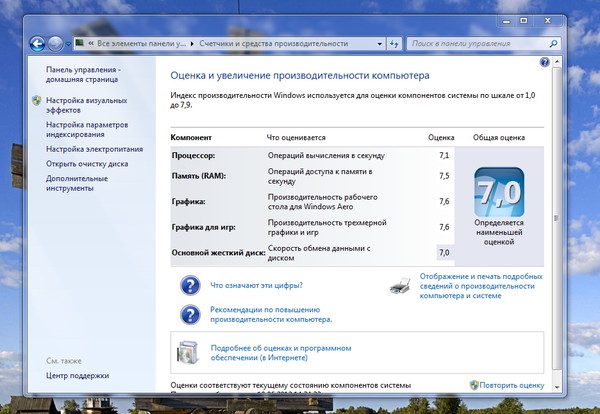Image resolution: width=600 pixels, height=414 pixels.
Task: Click the processor score 7,1
Action: pyautogui.click(x=444, y=155)
